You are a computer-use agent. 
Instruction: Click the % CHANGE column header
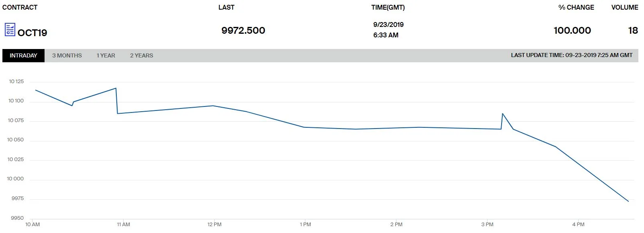click(x=576, y=7)
